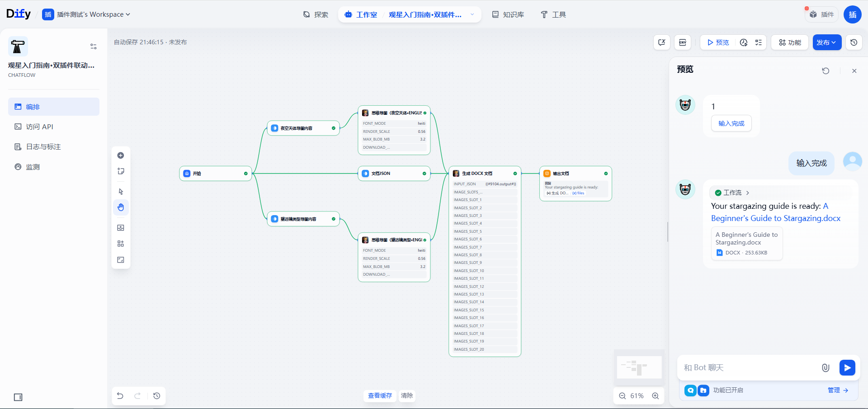The height and width of the screenshot is (409, 868).
Task: Open the 发布 publish dropdown
Action: point(827,42)
